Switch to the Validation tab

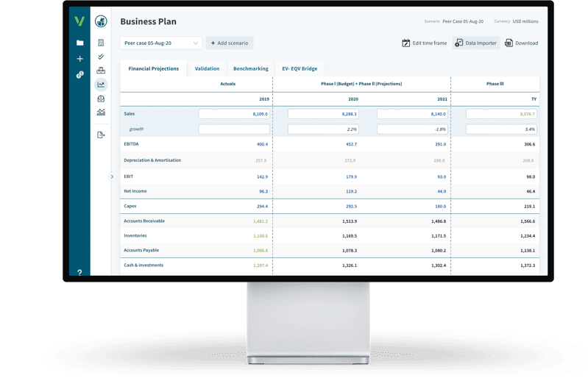(x=207, y=68)
